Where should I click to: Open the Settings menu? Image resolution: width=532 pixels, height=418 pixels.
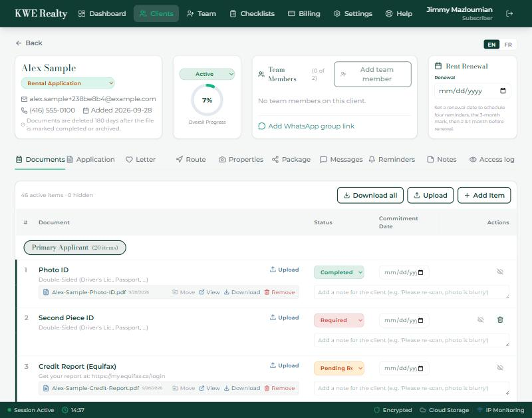coord(353,13)
